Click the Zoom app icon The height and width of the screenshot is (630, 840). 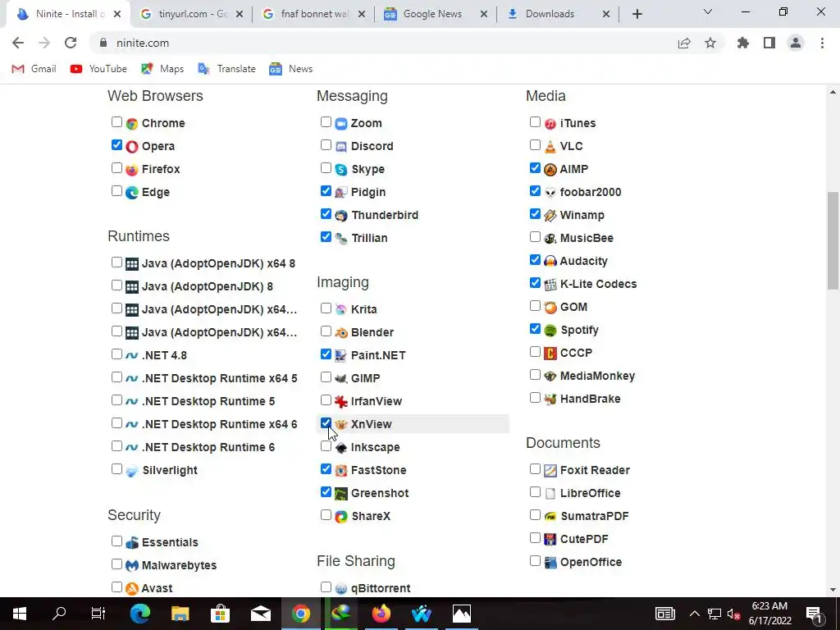341,124
